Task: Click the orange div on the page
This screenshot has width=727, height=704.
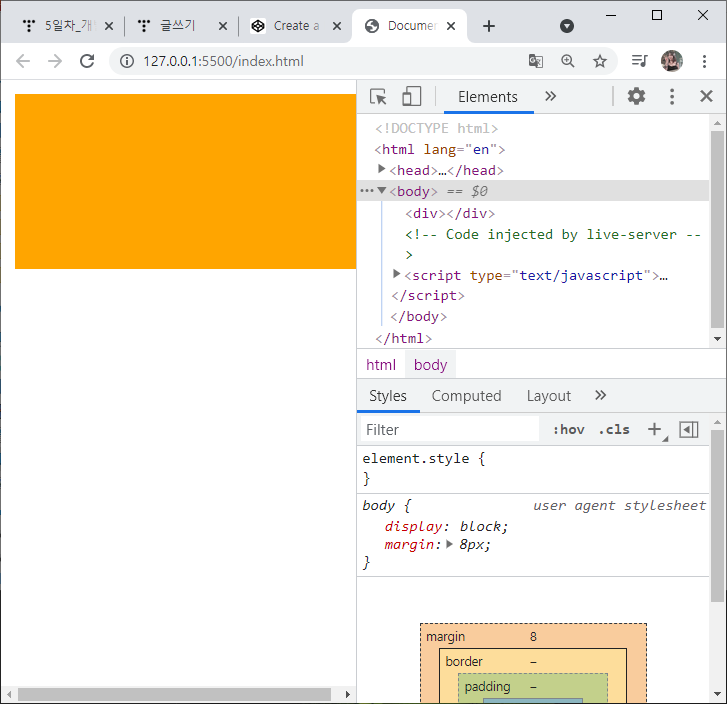Action: [185, 181]
